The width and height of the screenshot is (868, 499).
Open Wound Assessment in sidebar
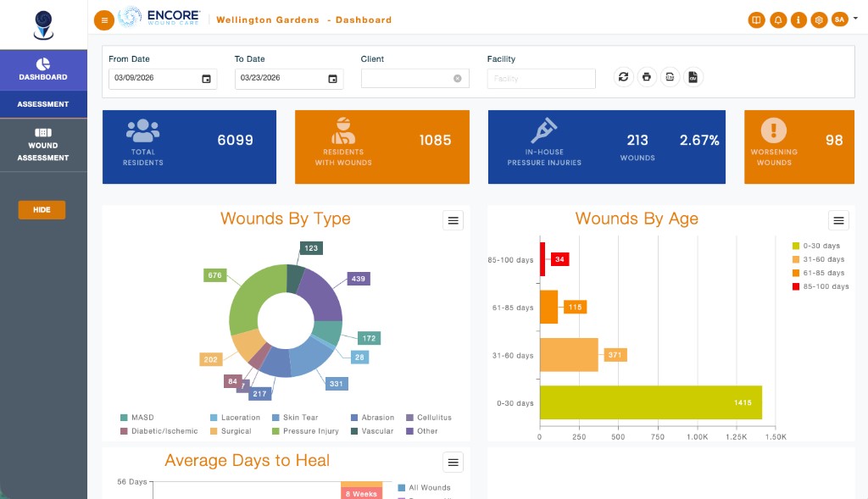coord(43,145)
